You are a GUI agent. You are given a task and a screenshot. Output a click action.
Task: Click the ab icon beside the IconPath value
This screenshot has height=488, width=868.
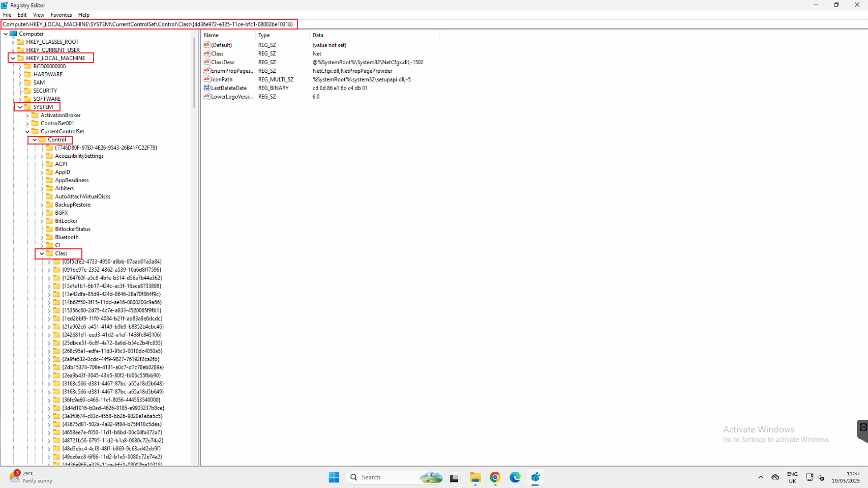click(207, 79)
